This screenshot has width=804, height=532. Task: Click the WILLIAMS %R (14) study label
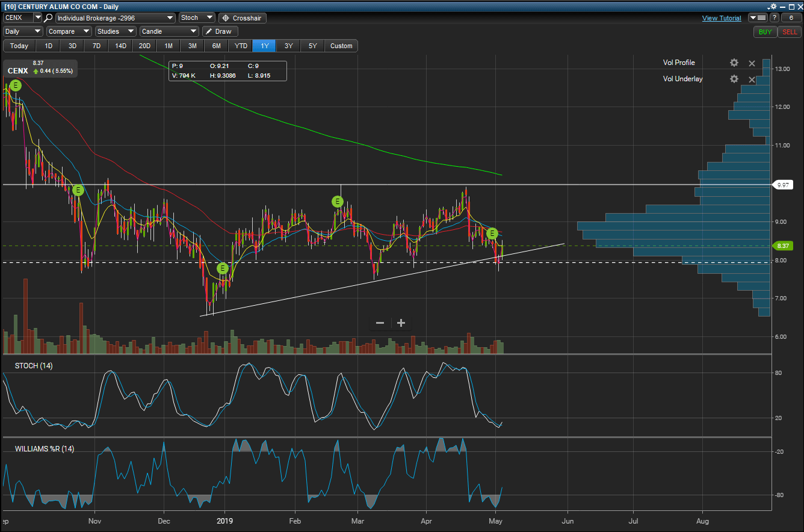click(x=45, y=449)
